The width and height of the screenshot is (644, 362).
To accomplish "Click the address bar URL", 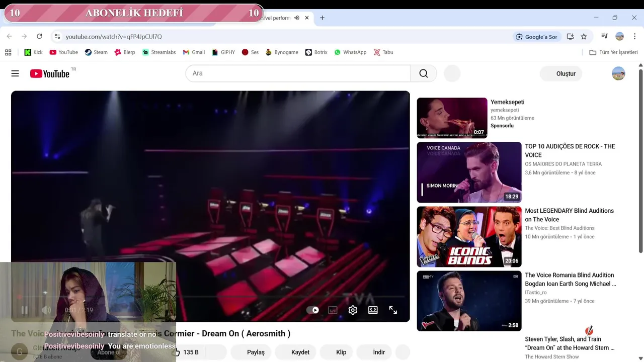I will coord(114,37).
